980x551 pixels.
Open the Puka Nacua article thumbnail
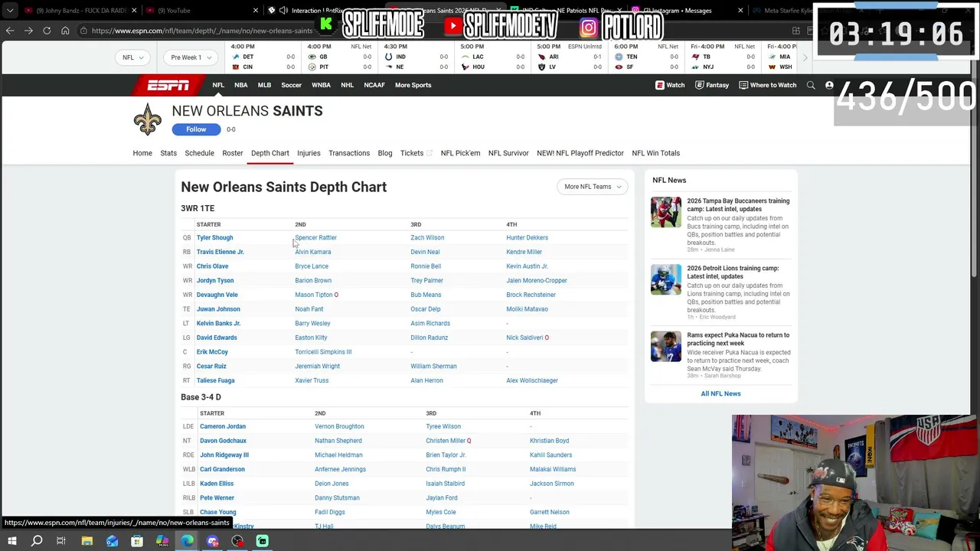tap(666, 346)
